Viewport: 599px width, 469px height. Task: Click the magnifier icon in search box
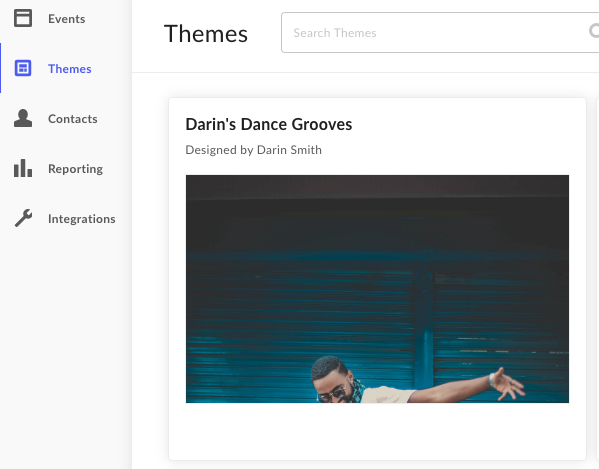tap(594, 31)
